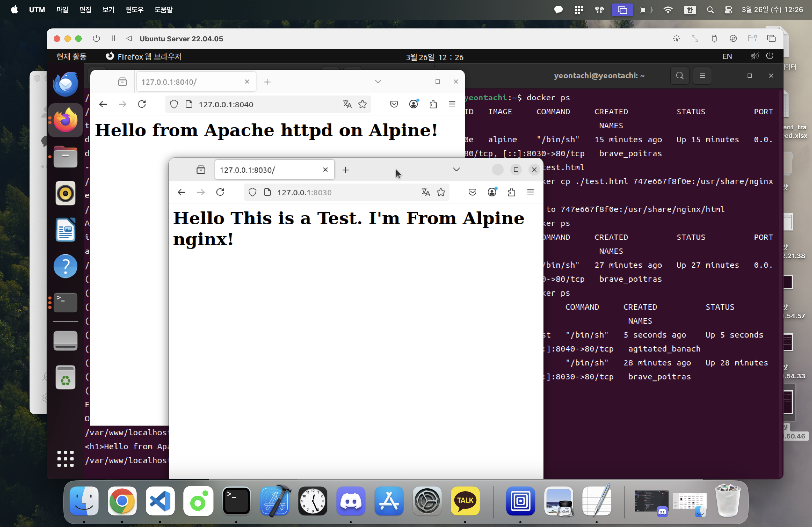
Task: Open EN input language menu in Ubuntu
Action: (727, 57)
